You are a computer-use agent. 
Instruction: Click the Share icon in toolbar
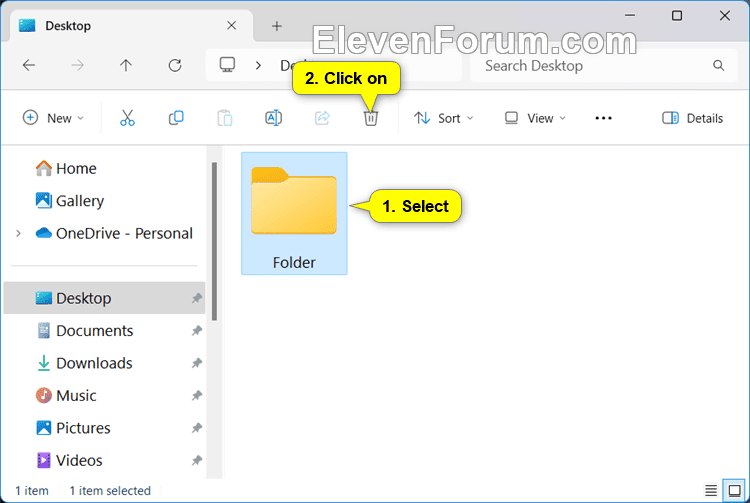[x=322, y=118]
